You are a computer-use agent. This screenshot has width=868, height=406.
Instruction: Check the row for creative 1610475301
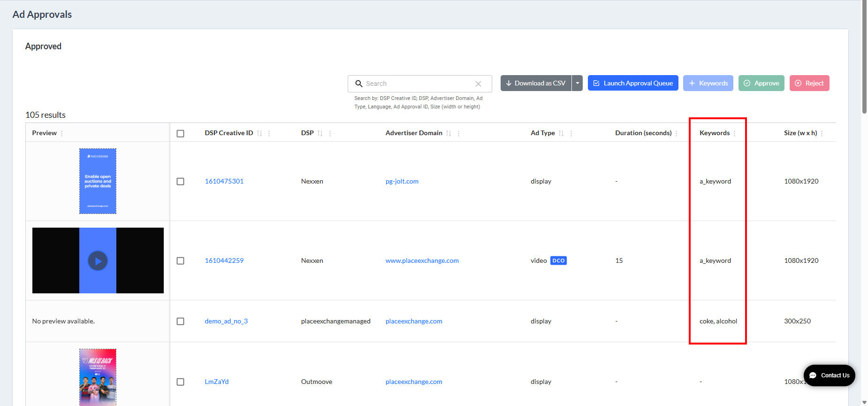(180, 181)
